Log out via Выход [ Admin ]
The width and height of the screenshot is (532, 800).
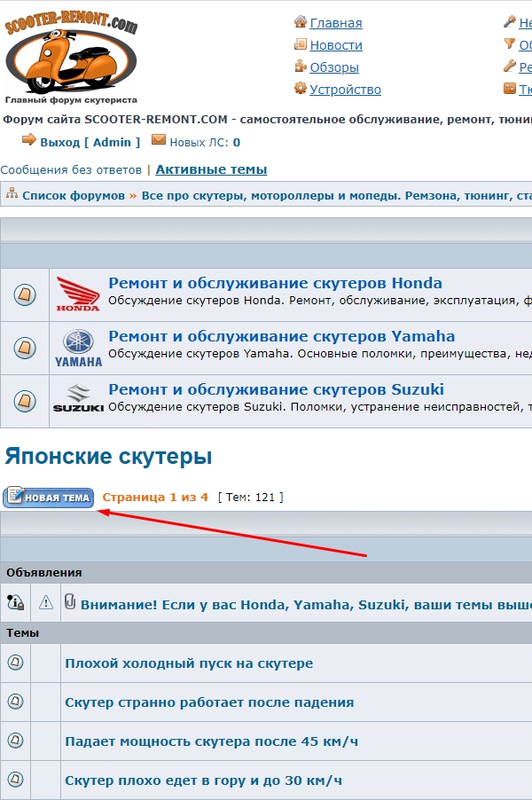pos(90,142)
